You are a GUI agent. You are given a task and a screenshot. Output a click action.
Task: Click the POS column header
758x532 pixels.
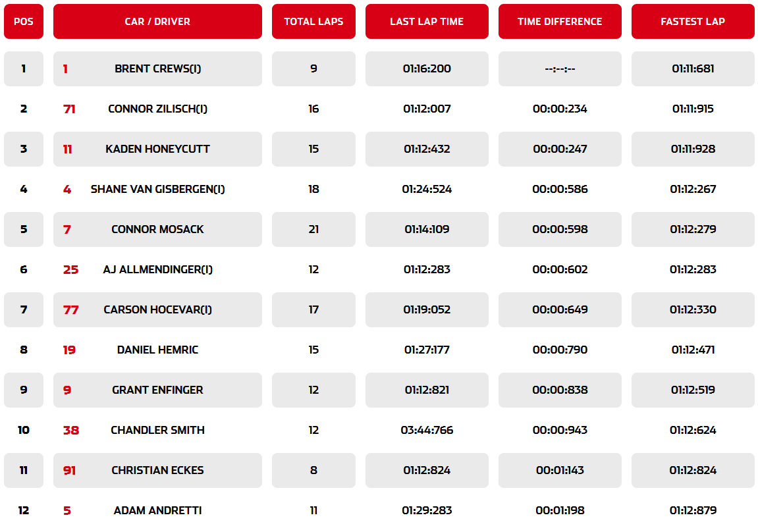[x=23, y=21]
